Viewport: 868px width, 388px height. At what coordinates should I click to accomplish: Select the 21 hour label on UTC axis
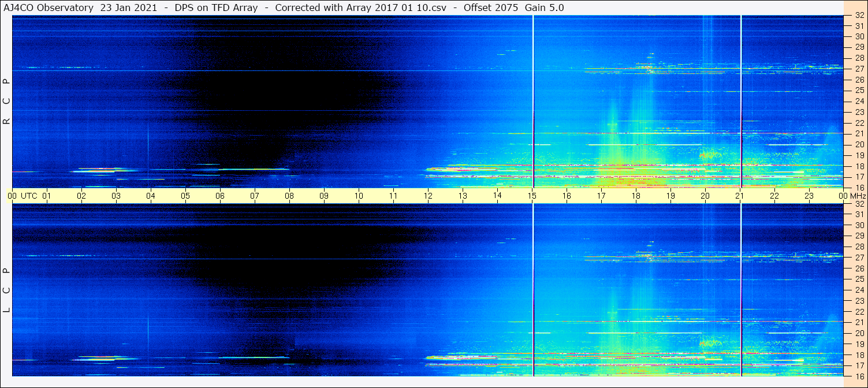[x=740, y=196]
